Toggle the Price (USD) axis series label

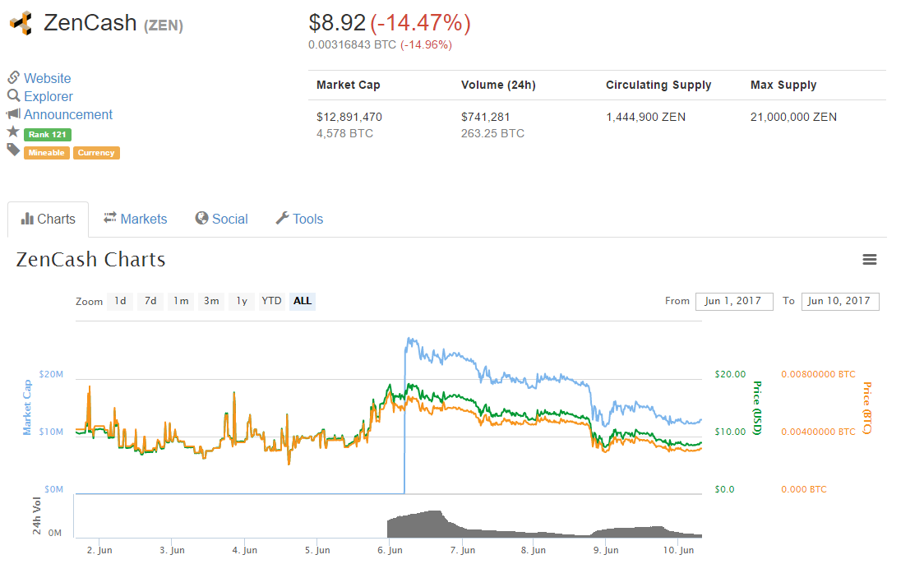[757, 408]
